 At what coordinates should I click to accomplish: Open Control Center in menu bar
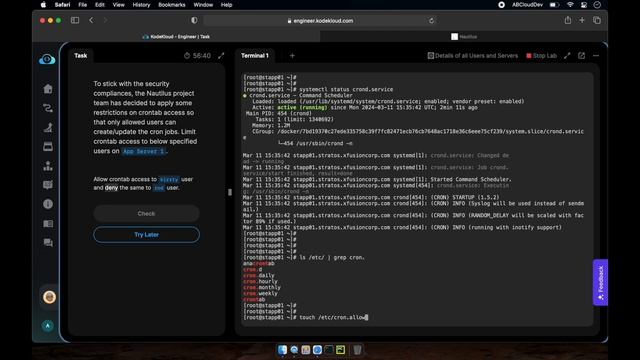pos(584,4)
